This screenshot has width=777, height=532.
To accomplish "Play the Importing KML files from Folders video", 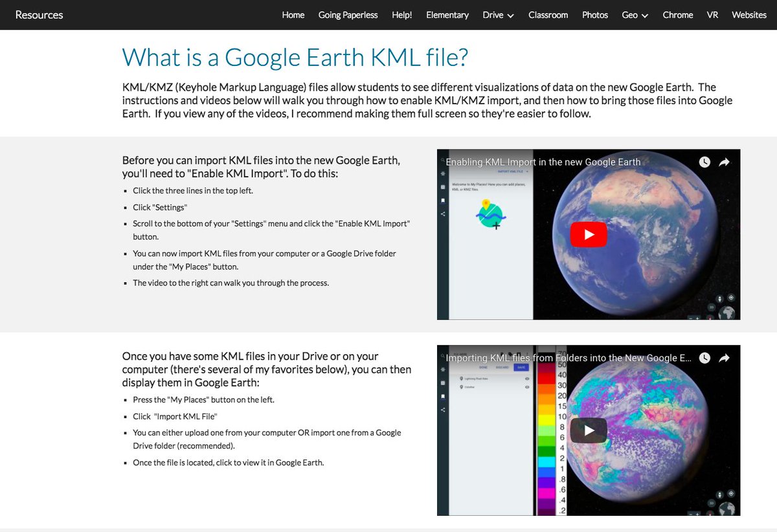I will click(x=589, y=430).
